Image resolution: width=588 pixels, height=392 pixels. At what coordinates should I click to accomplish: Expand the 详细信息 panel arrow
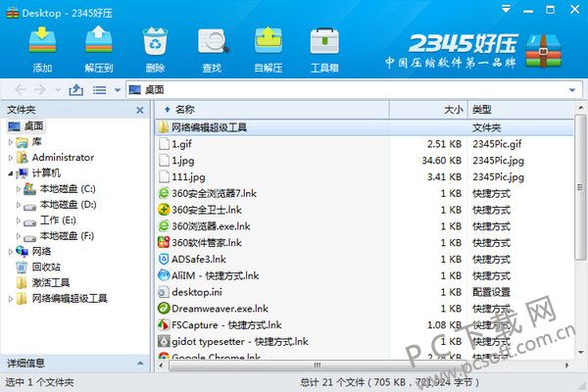pyautogui.click(x=140, y=364)
